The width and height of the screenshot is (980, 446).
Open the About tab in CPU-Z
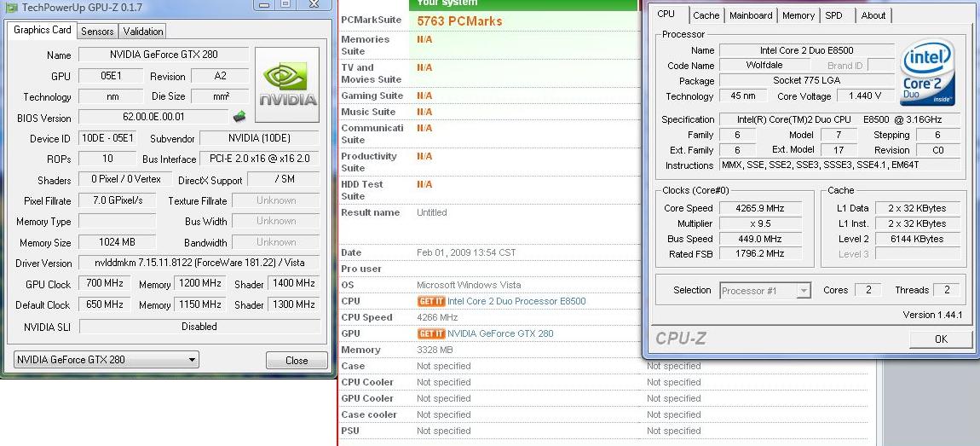coord(873,15)
